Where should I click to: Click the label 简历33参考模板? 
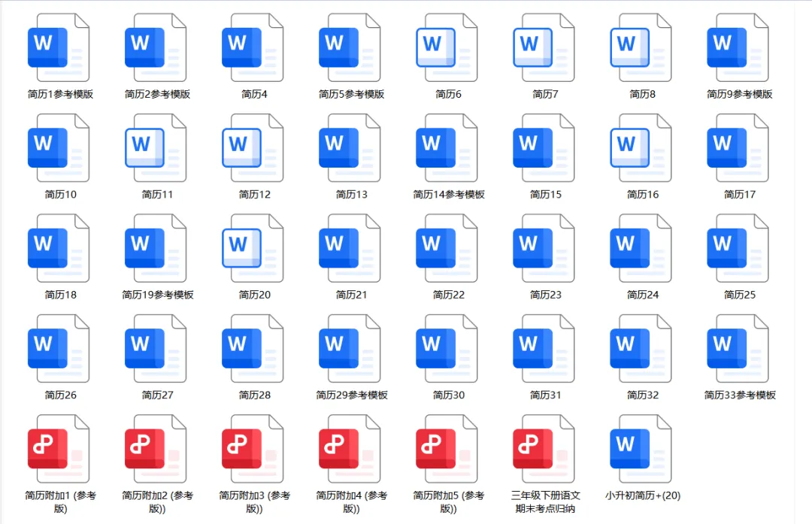(x=740, y=395)
